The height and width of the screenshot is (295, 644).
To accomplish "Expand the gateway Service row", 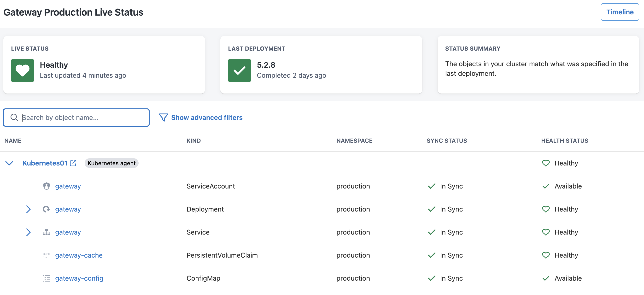I will pos(29,232).
